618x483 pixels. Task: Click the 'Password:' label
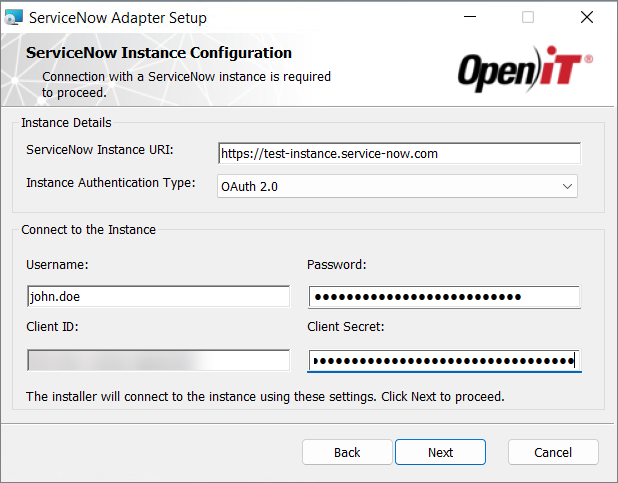pyautogui.click(x=337, y=265)
